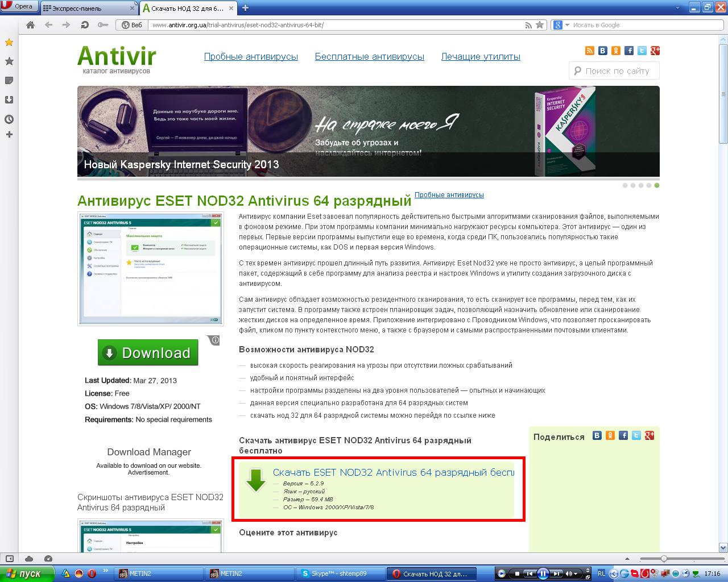The image size is (728, 582).
Task: Navigate forward with the forward arrow
Action: click(67, 25)
